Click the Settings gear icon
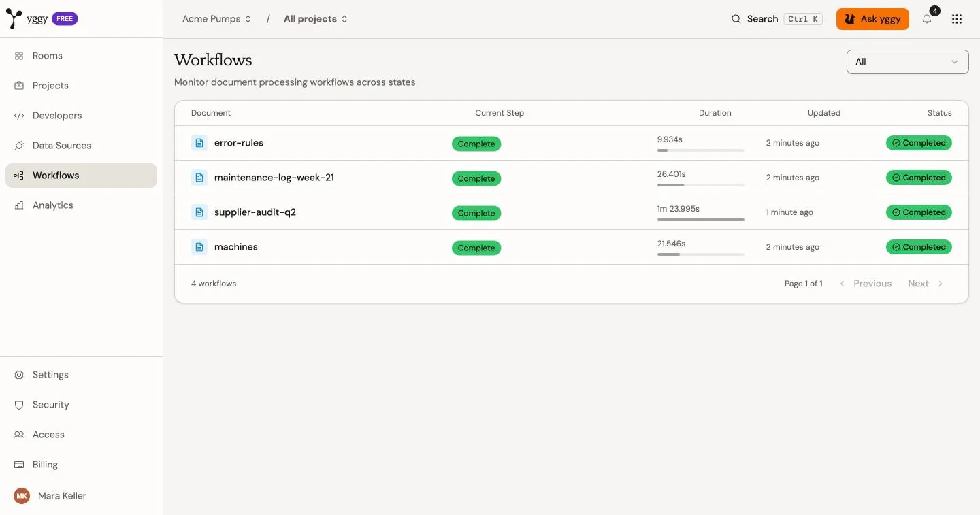 point(19,375)
